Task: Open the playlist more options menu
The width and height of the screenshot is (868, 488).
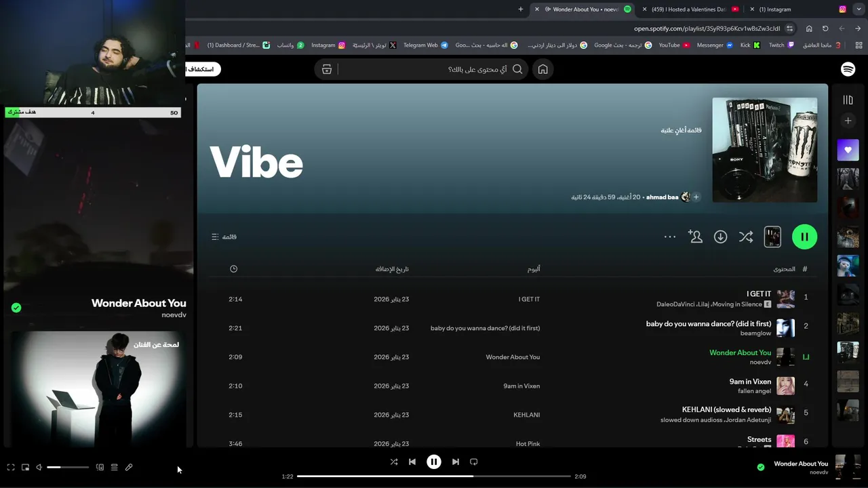Action: (x=670, y=237)
